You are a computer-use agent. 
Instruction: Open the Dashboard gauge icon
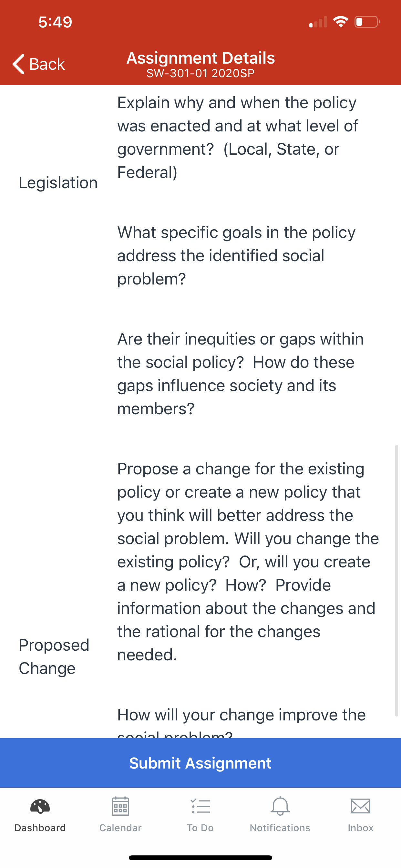tap(40, 806)
